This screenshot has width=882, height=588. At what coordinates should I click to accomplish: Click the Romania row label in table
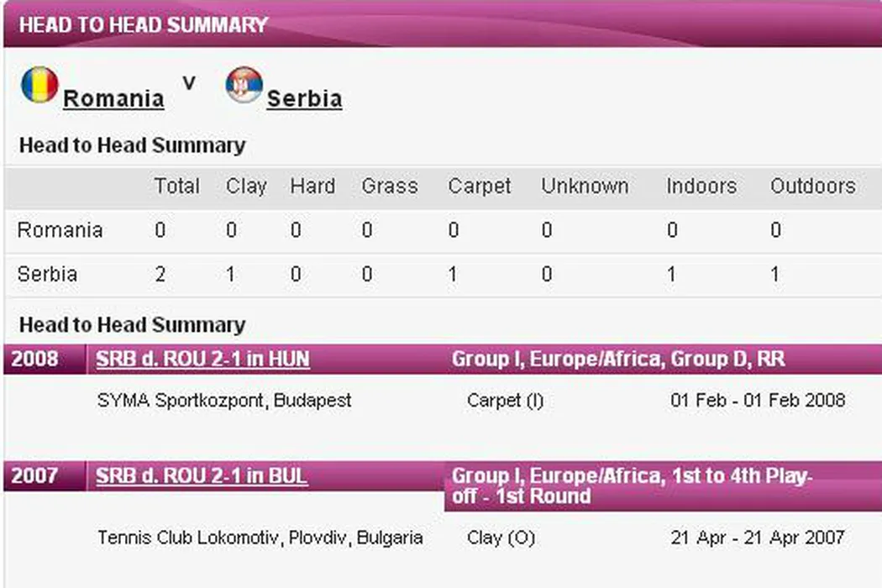tap(60, 230)
